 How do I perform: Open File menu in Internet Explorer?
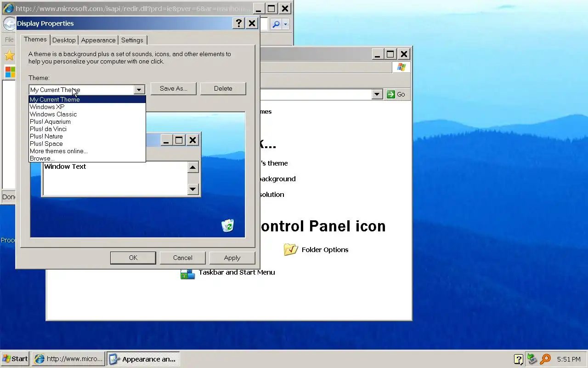pos(9,40)
